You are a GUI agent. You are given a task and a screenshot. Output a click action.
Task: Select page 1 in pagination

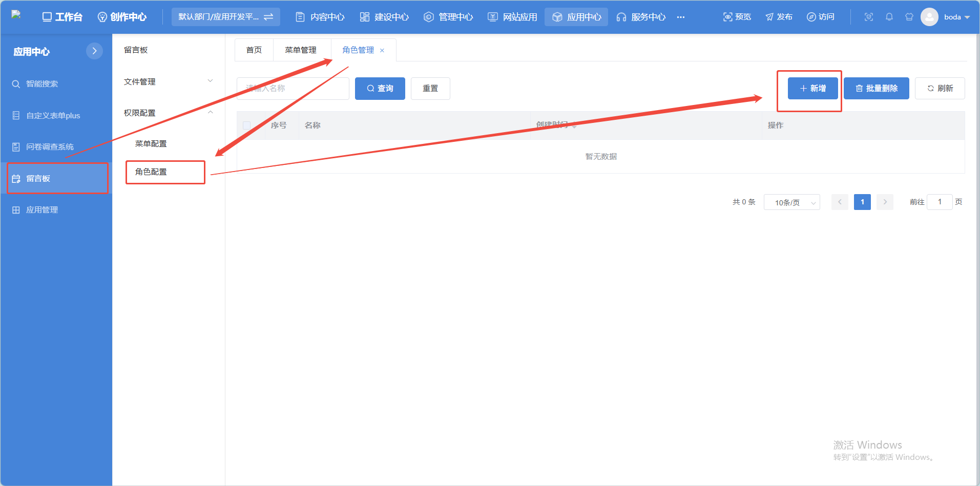pyautogui.click(x=863, y=202)
